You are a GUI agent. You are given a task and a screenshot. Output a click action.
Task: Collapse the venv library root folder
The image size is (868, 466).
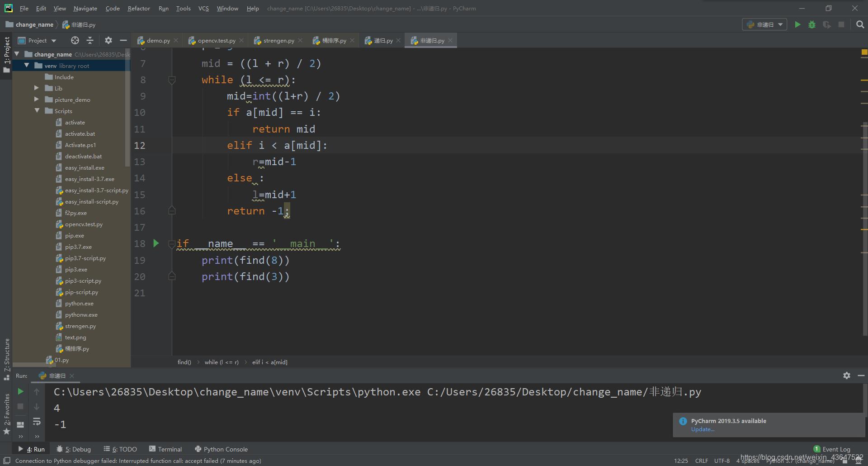pyautogui.click(x=27, y=65)
